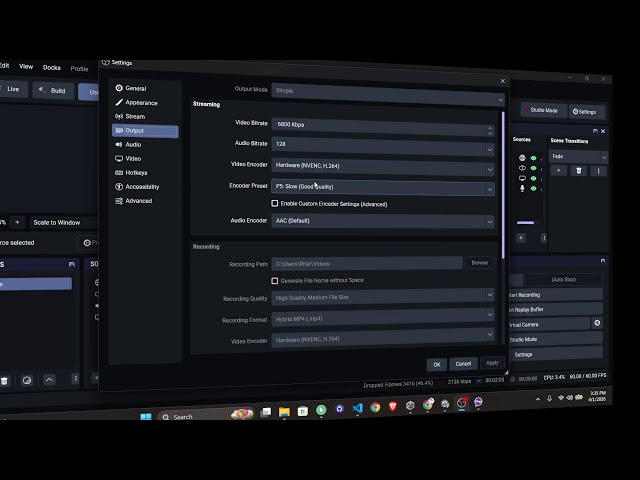The image size is (640, 480).
Task: Select the Output settings section
Action: click(x=145, y=131)
